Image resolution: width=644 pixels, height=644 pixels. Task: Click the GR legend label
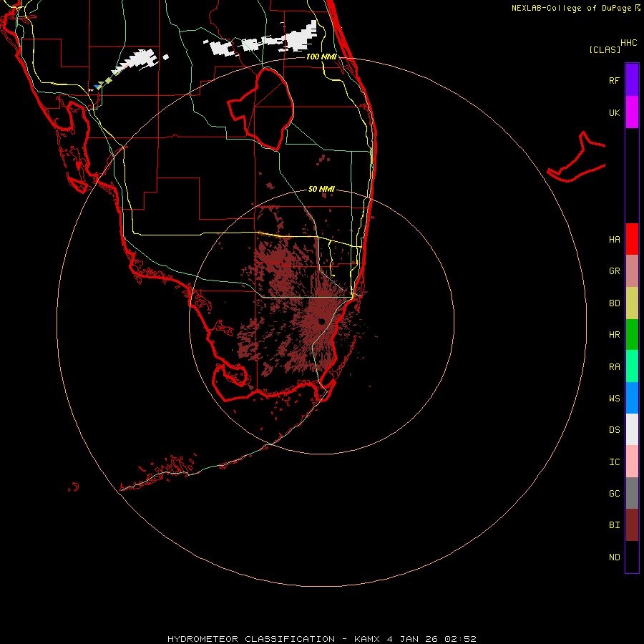[x=614, y=271]
